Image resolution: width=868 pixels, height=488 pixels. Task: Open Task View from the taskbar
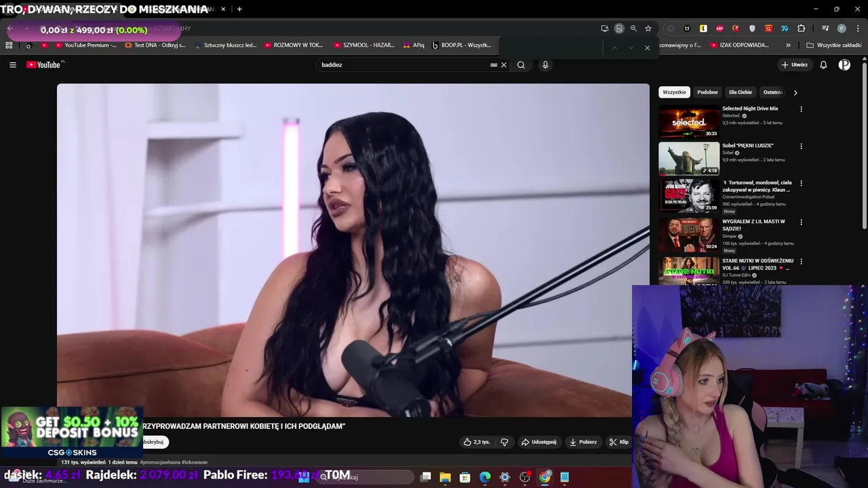click(x=425, y=477)
